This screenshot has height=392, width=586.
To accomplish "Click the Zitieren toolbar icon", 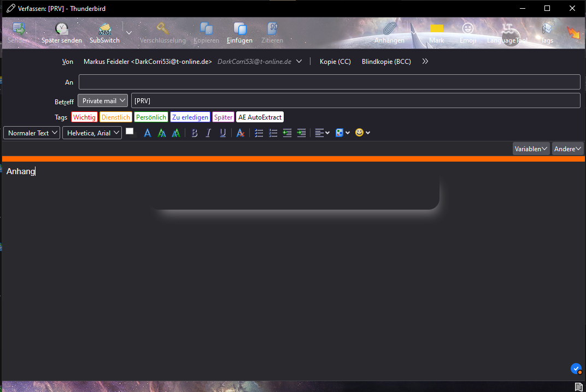I will [272, 29].
